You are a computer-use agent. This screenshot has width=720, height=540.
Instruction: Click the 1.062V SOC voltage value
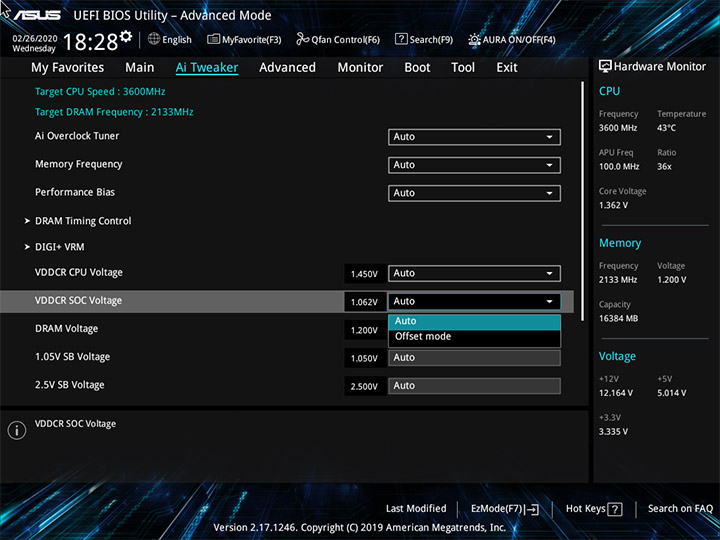coord(365,302)
